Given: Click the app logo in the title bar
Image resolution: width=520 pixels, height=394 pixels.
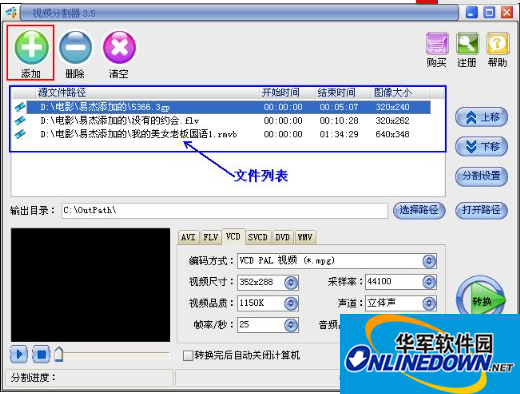Looking at the screenshot, I should pos(11,13).
